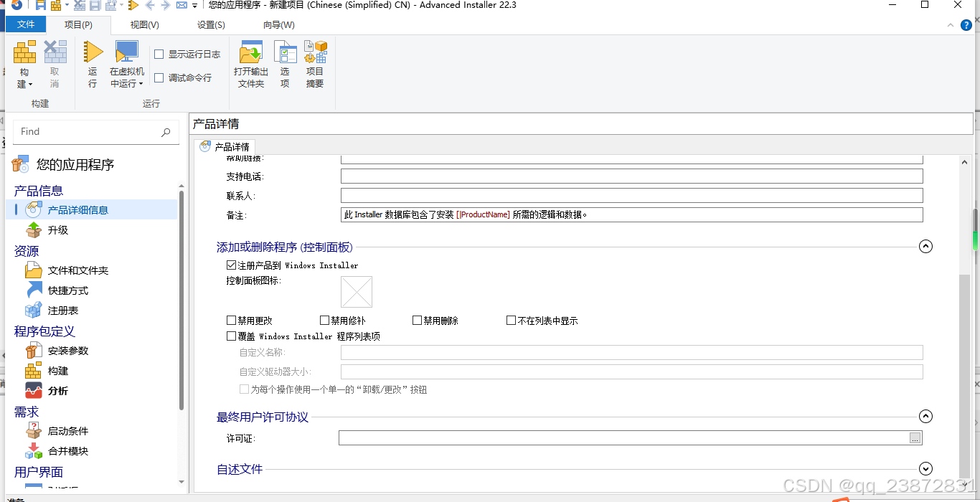
Task: Toggle the 不在列表中显示 checkbox
Action: [x=511, y=321]
